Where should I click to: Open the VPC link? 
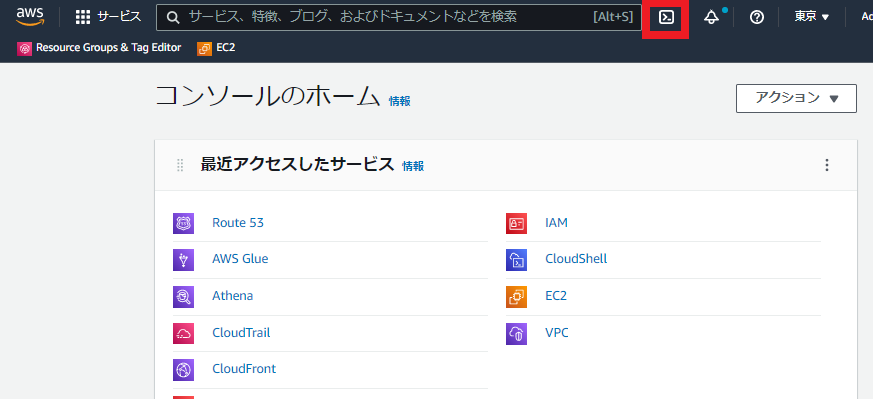pos(557,333)
